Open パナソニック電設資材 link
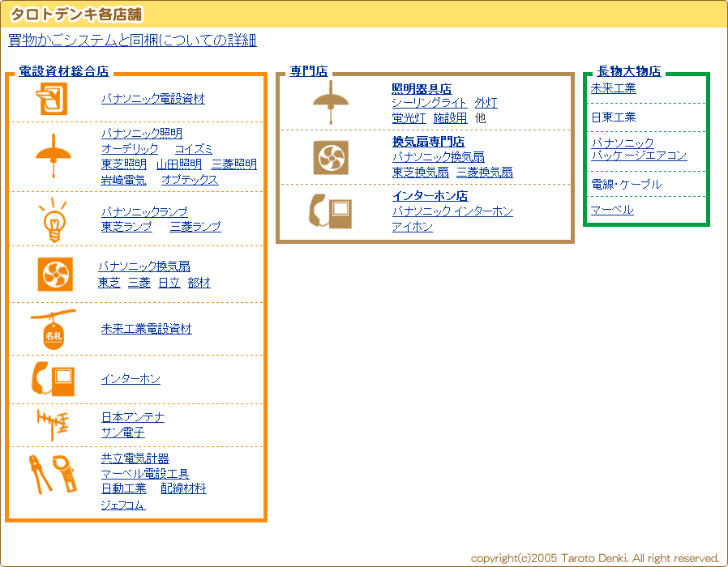728x567 pixels. [x=152, y=99]
